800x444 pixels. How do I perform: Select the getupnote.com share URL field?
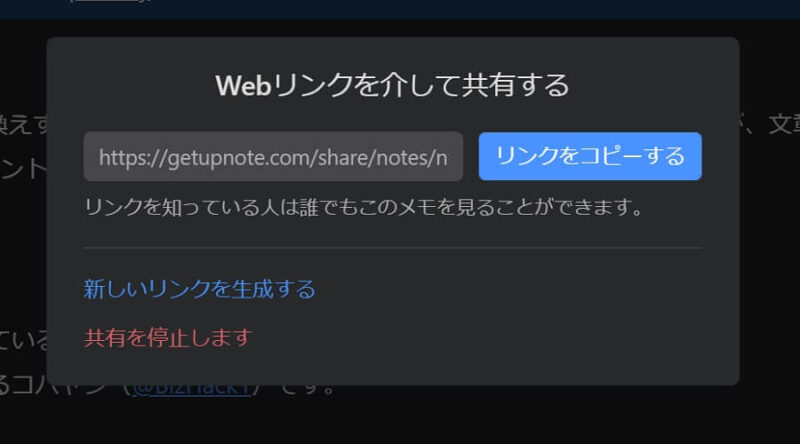tap(273, 157)
